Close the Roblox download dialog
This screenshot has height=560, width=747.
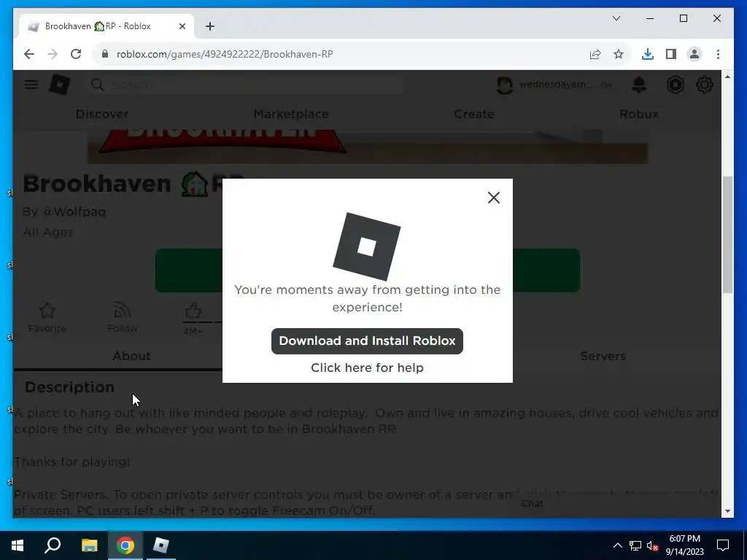click(x=494, y=198)
